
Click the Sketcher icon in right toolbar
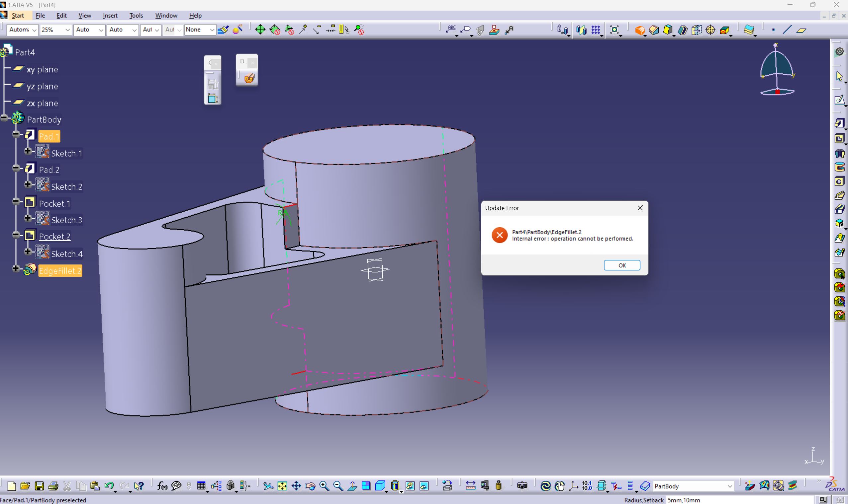point(839,100)
